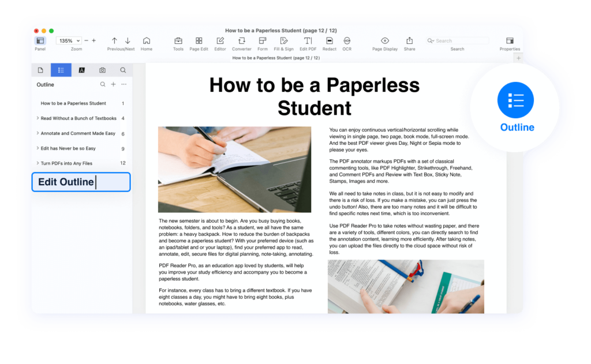This screenshot has width=591, height=364.
Task: Click the document title heading
Action: (315, 96)
